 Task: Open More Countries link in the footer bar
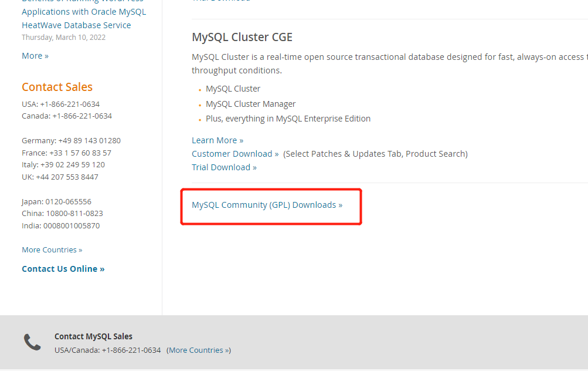(199, 350)
